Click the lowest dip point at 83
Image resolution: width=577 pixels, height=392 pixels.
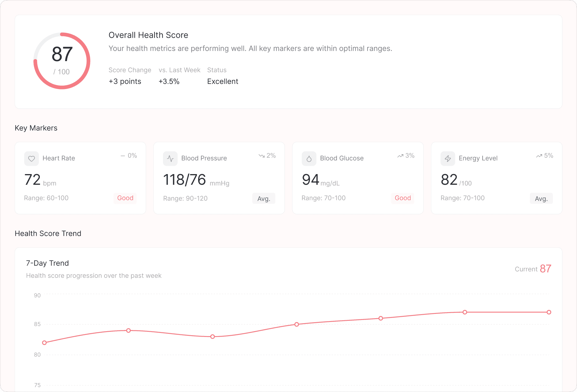(213, 337)
